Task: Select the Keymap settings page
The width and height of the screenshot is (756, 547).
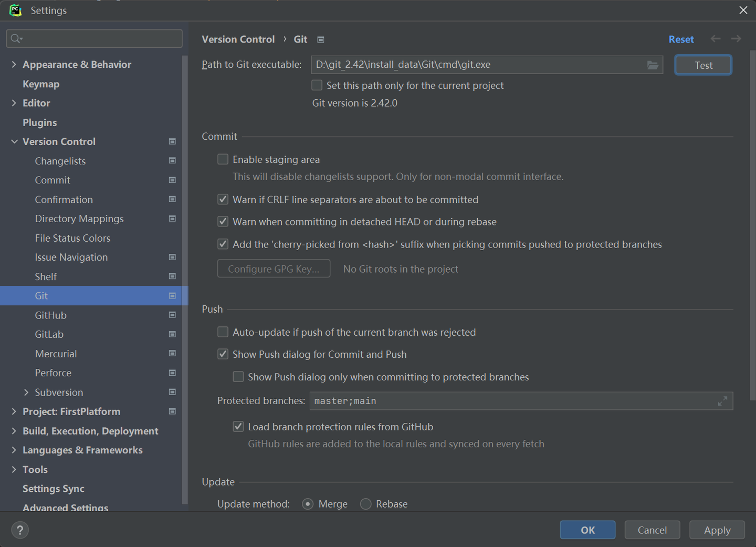Action: coord(41,84)
